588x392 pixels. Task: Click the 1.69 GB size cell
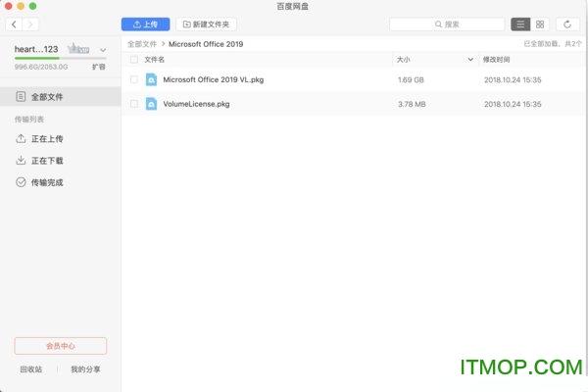(411, 80)
